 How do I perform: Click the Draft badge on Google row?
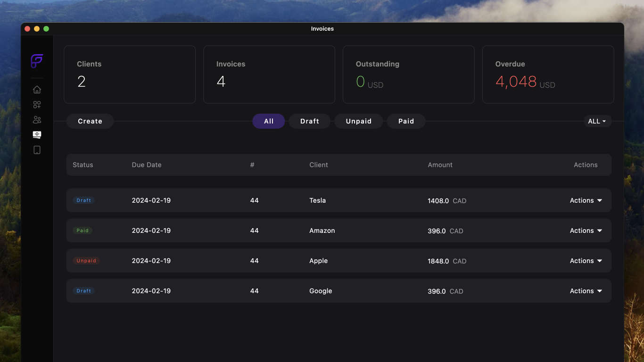84,291
